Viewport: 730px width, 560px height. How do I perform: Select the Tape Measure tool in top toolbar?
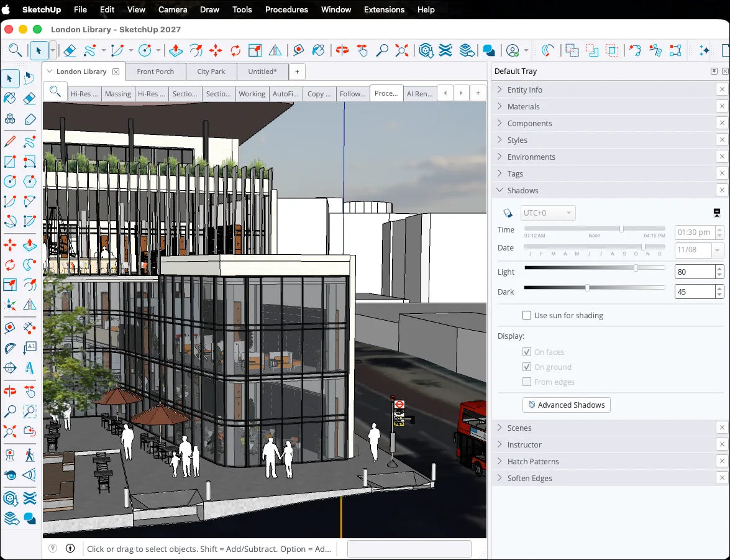[298, 50]
